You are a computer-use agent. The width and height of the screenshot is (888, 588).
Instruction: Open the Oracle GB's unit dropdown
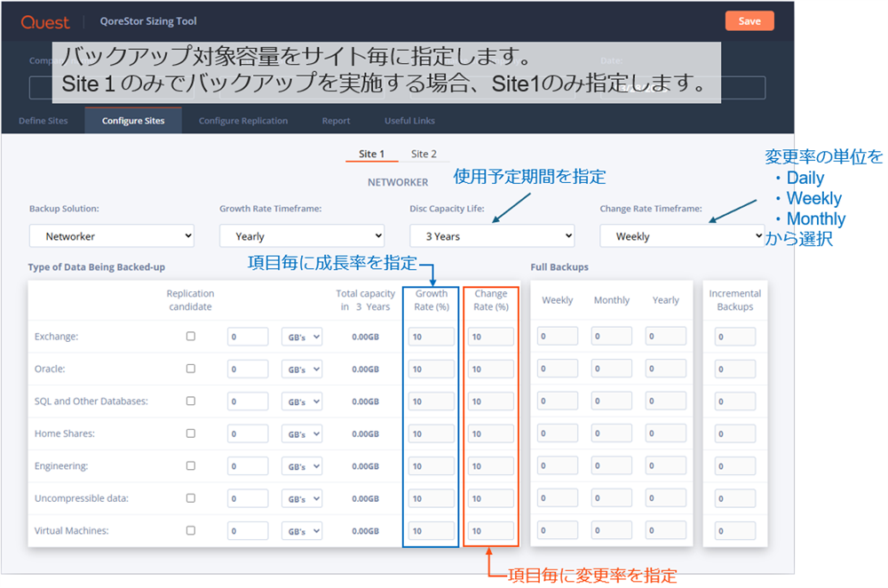302,369
